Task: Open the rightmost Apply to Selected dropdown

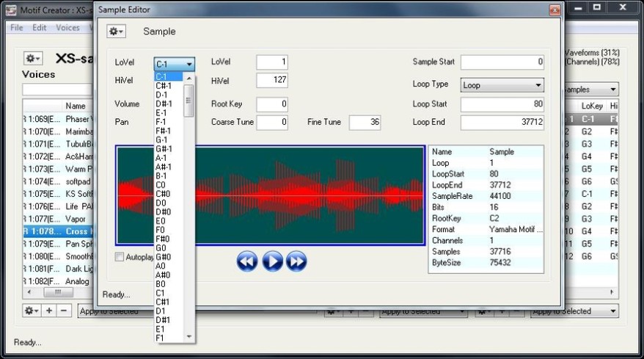Action: tap(574, 311)
